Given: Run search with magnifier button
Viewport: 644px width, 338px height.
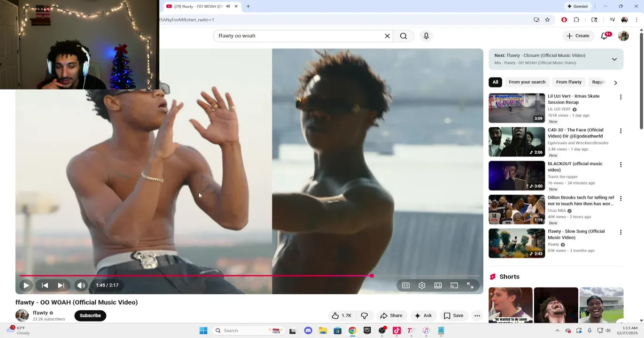Looking at the screenshot, I should point(403,36).
